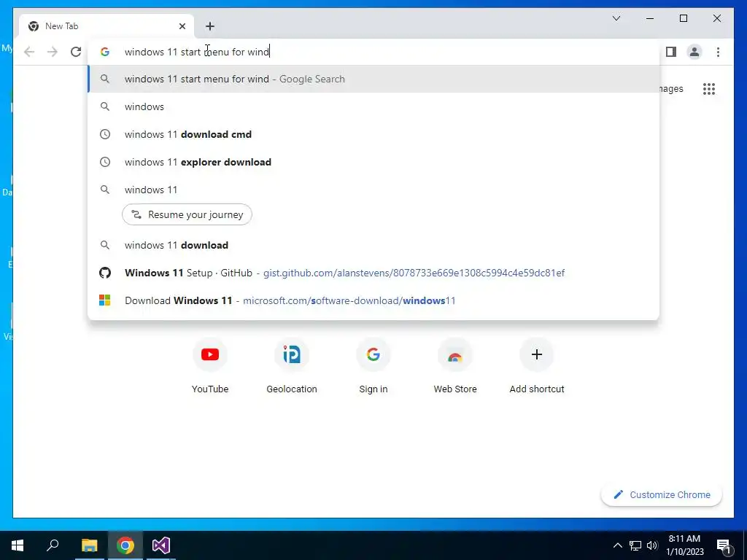Viewport: 747px width, 560px height.
Task: Open Download Windows 11 microsoft.com suggestion
Action: [x=374, y=300]
